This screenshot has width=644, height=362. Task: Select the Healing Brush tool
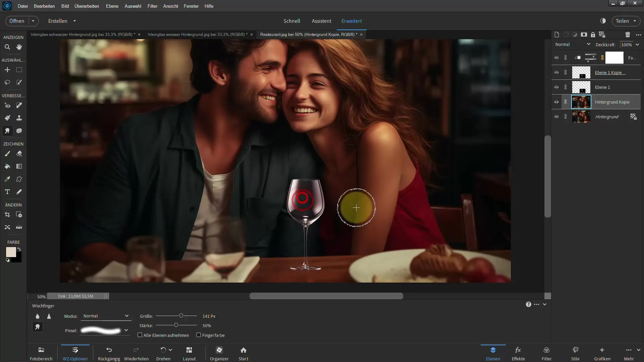click(18, 105)
